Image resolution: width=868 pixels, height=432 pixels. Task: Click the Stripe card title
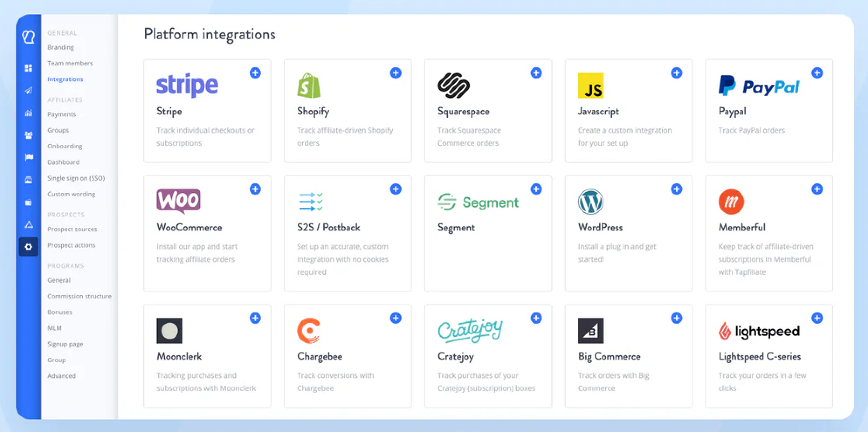coord(169,111)
